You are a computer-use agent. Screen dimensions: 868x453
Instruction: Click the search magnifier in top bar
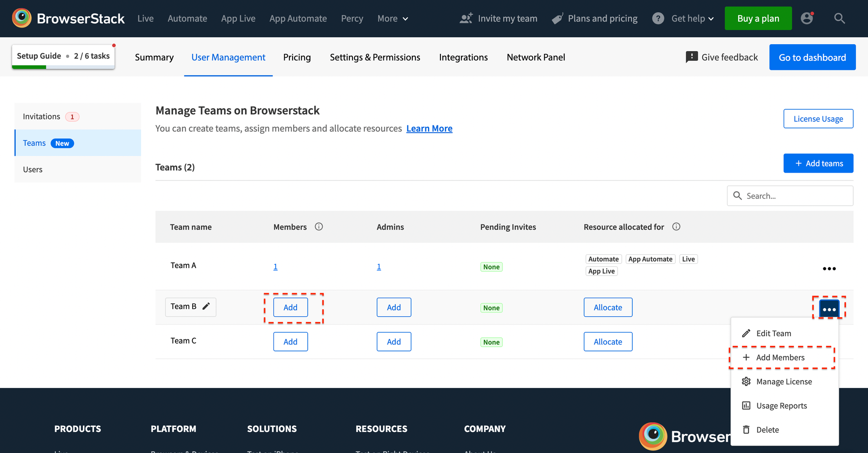(x=839, y=18)
